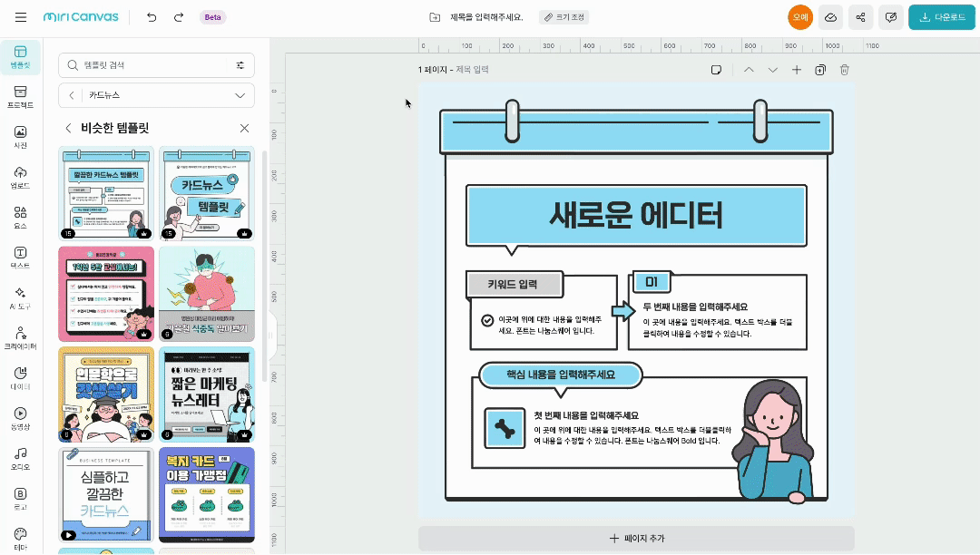
Task: Click the MiriCanvas logo
Action: click(x=81, y=17)
